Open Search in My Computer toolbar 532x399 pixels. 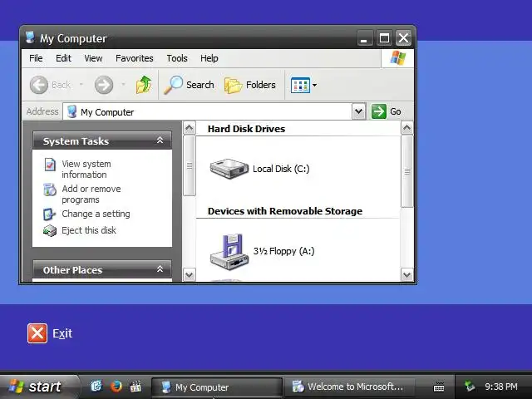click(x=189, y=85)
